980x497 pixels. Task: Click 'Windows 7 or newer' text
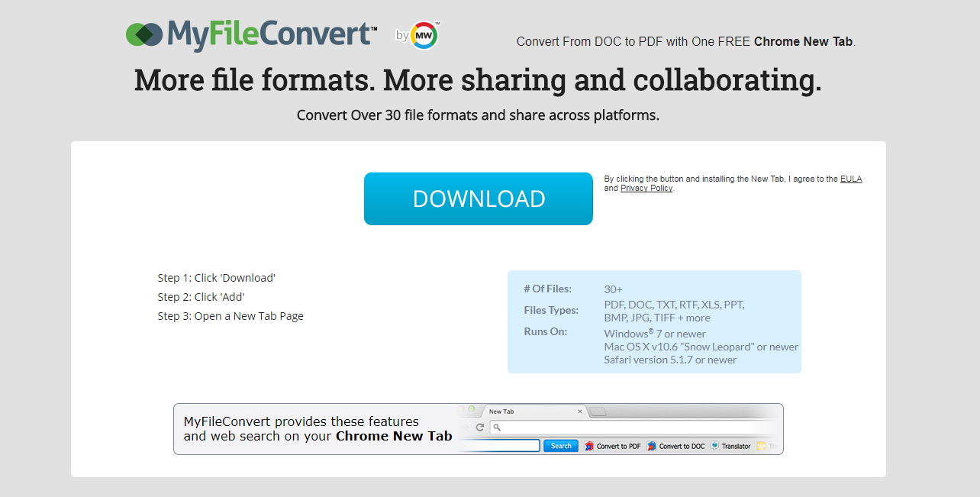click(655, 334)
